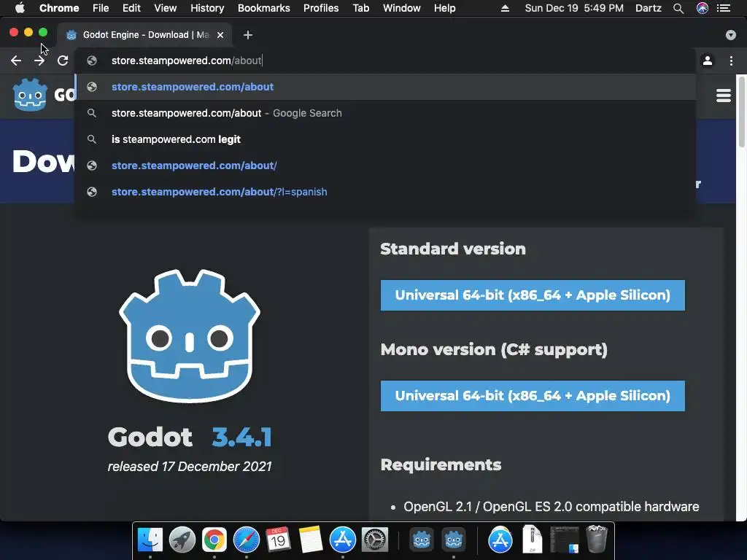
Task: Reload the current page
Action: pos(63,61)
